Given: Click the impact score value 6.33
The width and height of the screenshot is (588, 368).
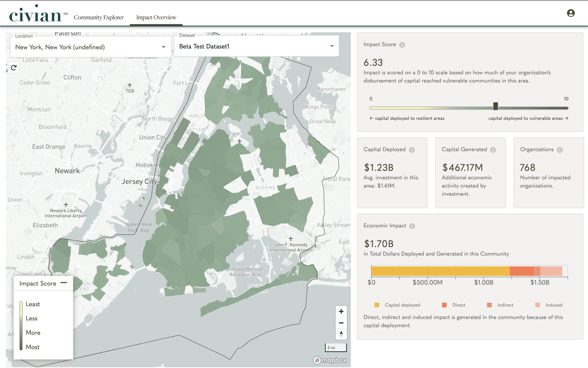Looking at the screenshot, I should (373, 63).
